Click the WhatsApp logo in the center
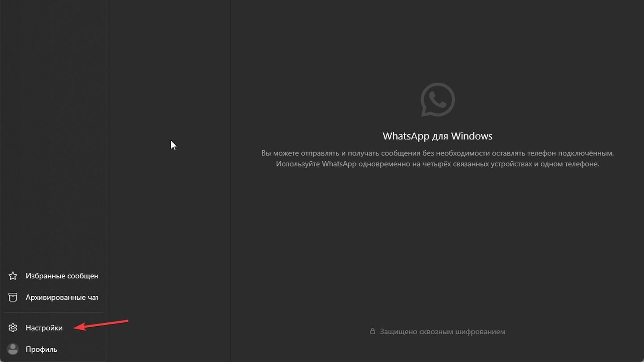This screenshot has width=644, height=362. 437,100
